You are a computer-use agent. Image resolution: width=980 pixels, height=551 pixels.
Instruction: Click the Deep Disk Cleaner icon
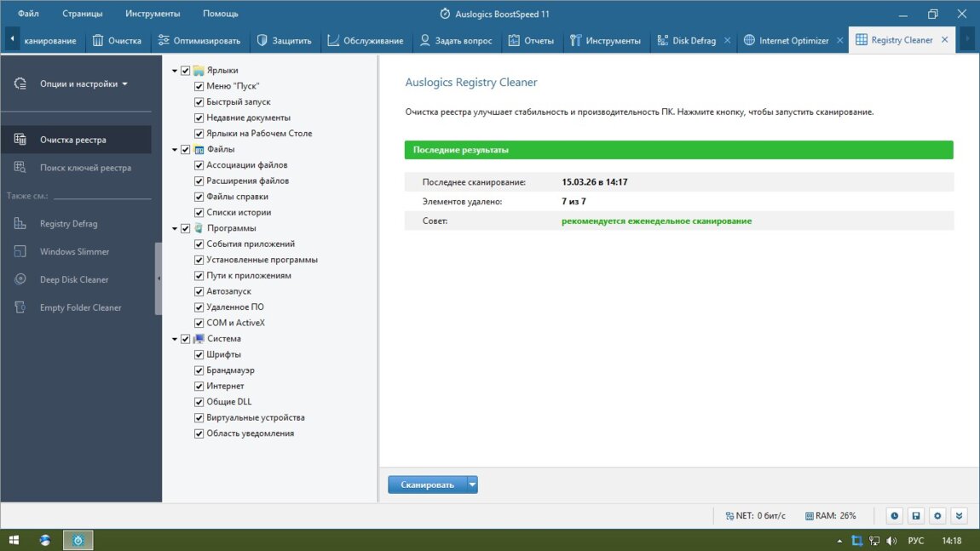coord(20,280)
